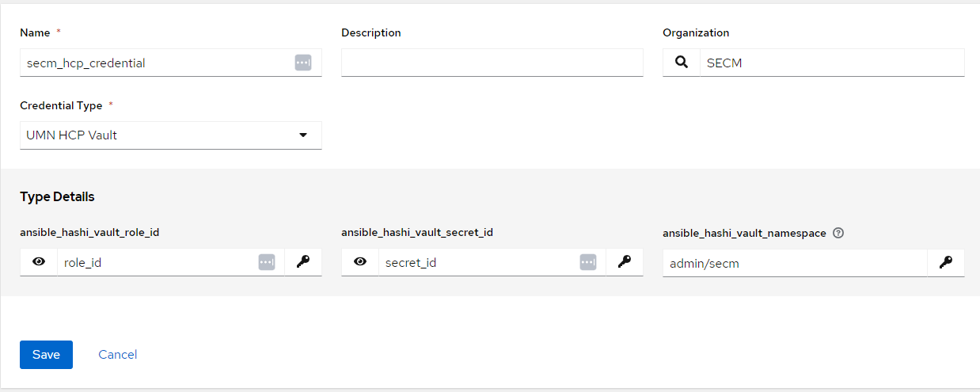Click the role_id input text

[154, 263]
